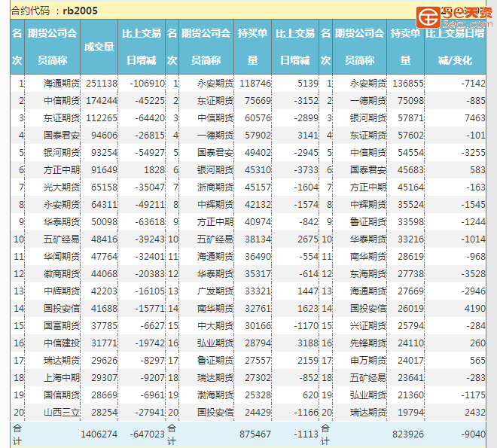Click short position value 57602

pyautogui.click(x=410, y=136)
